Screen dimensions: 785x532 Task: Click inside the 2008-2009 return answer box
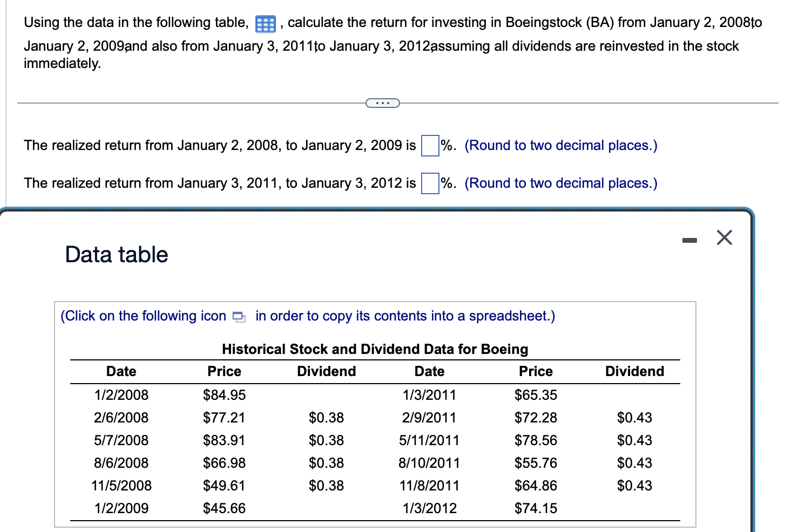click(429, 146)
